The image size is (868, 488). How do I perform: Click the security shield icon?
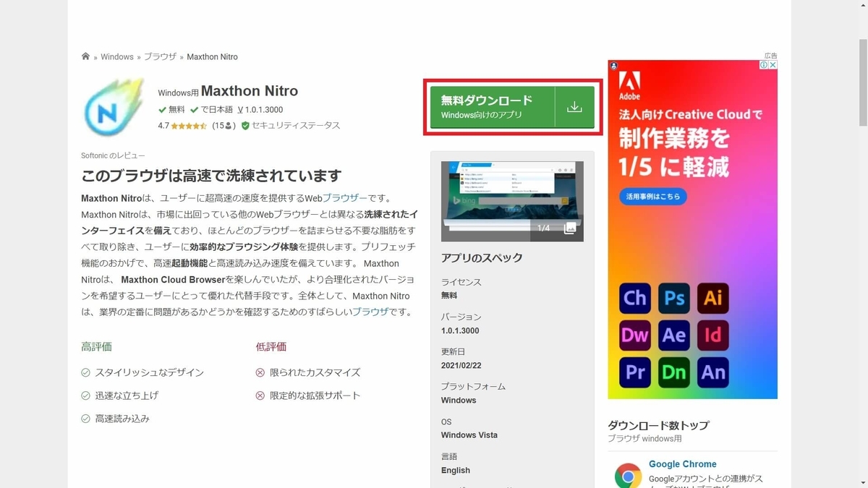click(245, 126)
